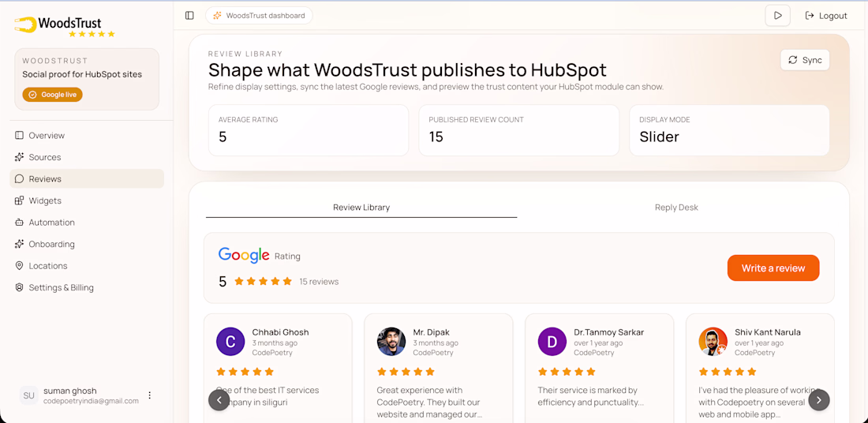This screenshot has width=868, height=423.
Task: Click Chhabi Ghosh's purple C avatar
Action: [230, 342]
